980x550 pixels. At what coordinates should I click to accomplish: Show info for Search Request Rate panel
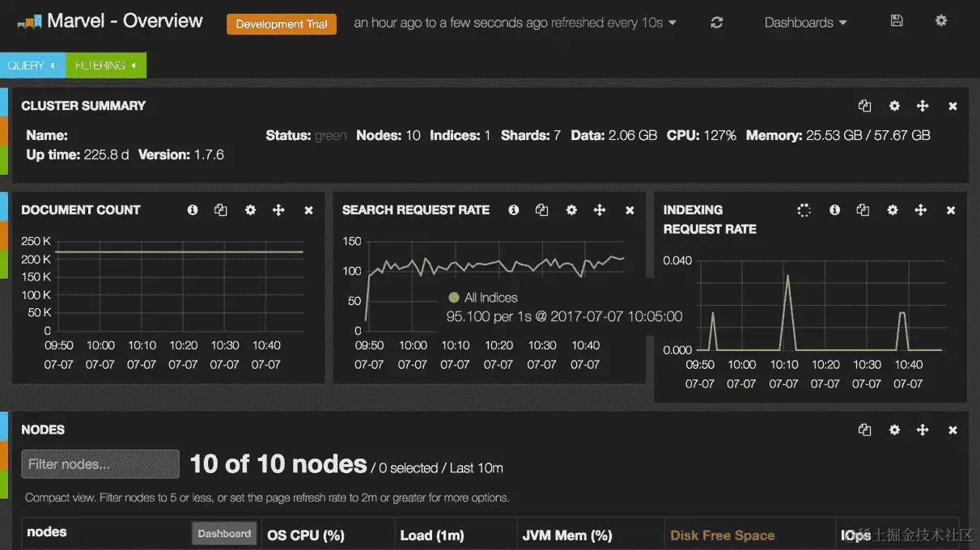(x=514, y=209)
